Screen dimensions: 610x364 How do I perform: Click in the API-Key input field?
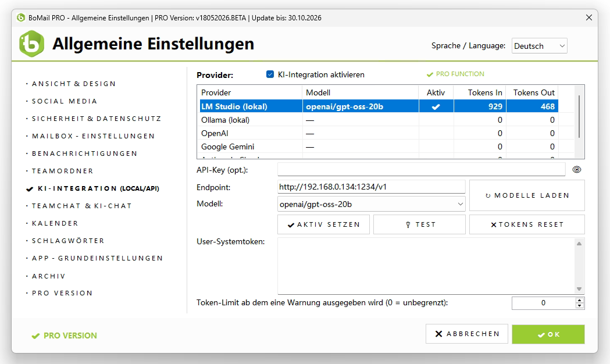coord(422,169)
